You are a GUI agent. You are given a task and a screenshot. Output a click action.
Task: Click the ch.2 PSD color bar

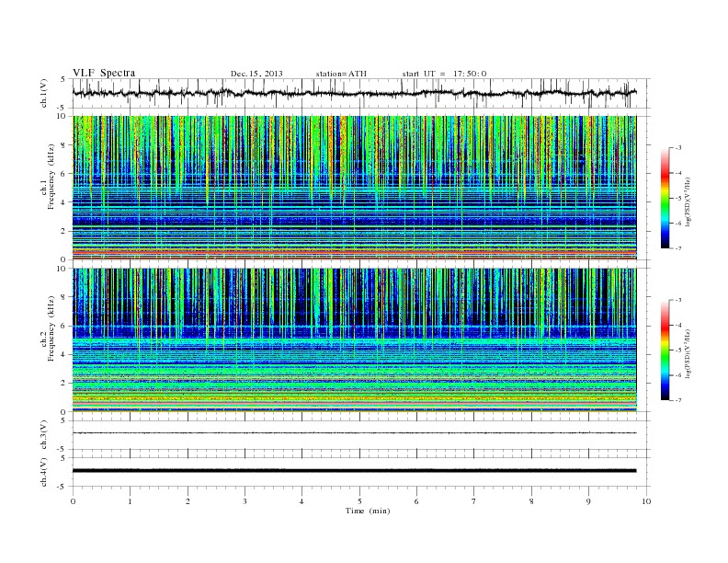pyautogui.click(x=665, y=350)
